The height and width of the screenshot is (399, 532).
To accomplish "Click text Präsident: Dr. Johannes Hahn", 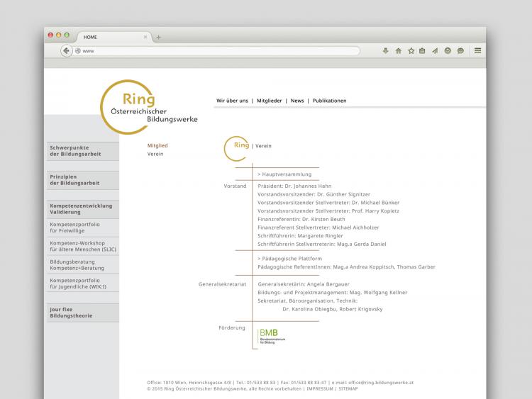I will [x=294, y=186].
